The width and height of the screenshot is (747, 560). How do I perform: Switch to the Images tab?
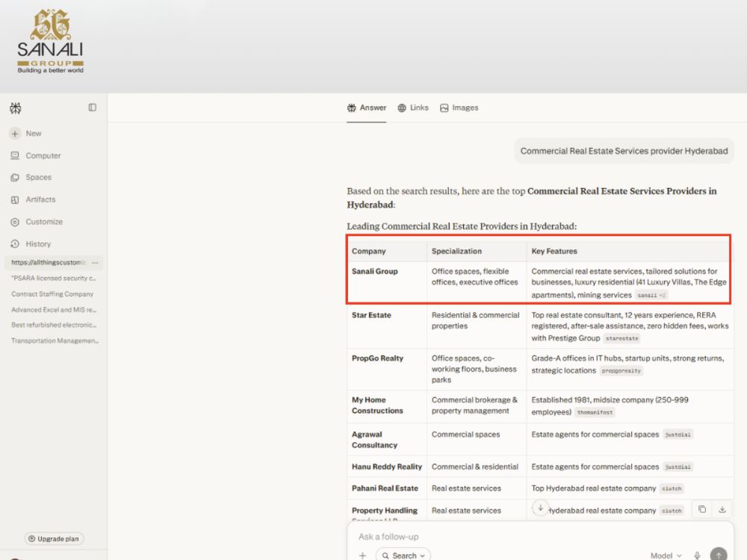pyautogui.click(x=459, y=108)
